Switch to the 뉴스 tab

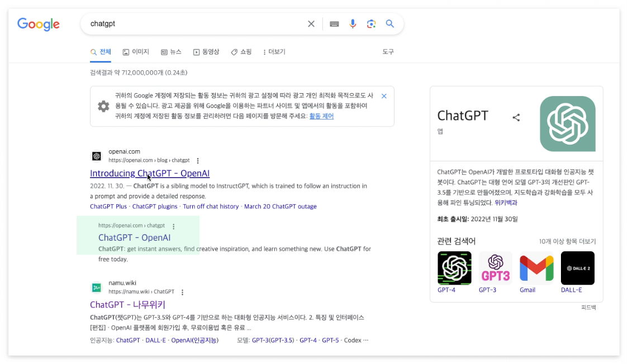point(171,52)
